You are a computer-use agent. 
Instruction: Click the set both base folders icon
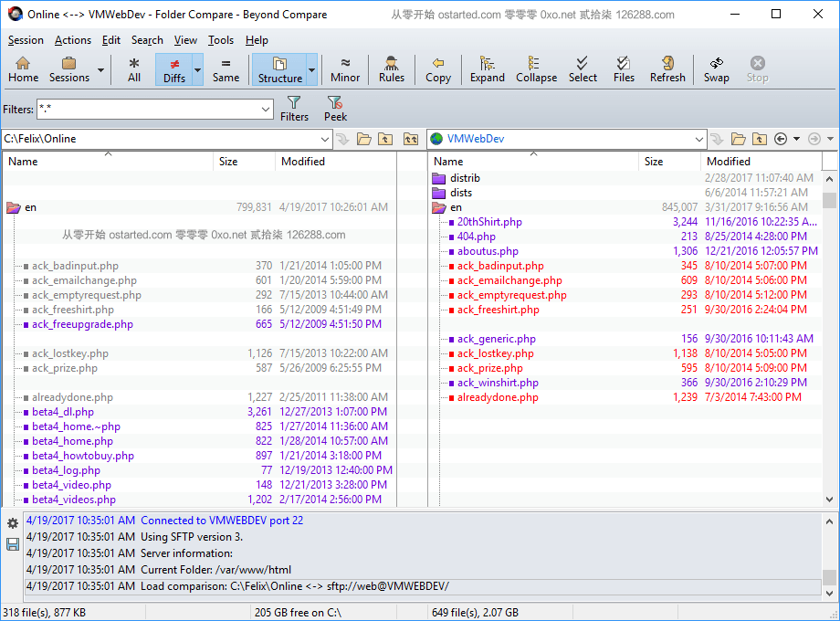(410, 140)
